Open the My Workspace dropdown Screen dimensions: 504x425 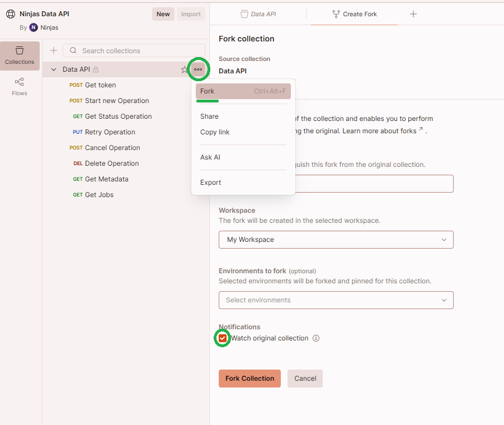[336, 239]
